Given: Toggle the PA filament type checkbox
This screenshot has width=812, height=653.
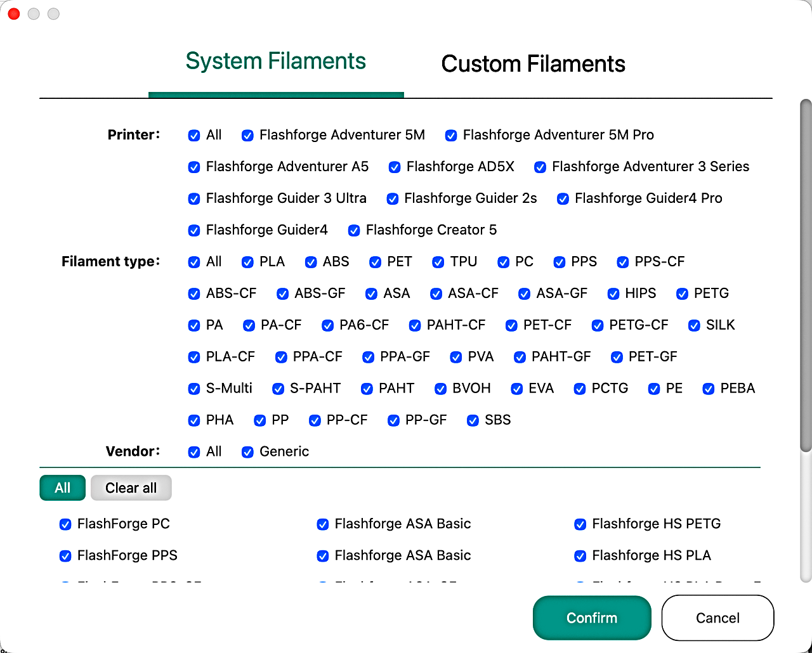Looking at the screenshot, I should point(194,325).
